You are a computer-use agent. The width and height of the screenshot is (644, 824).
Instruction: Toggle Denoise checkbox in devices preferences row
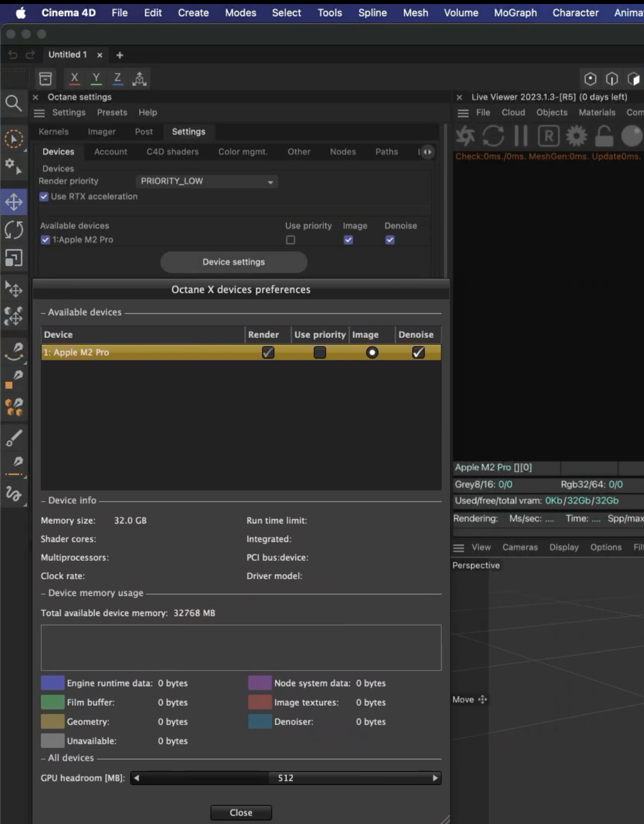tap(418, 352)
